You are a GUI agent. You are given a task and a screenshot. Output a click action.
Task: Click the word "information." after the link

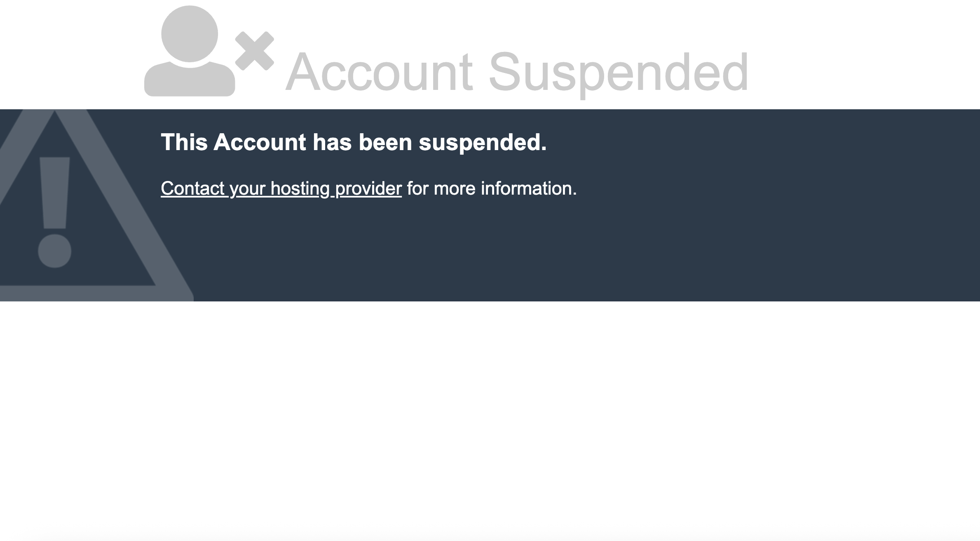tap(529, 188)
